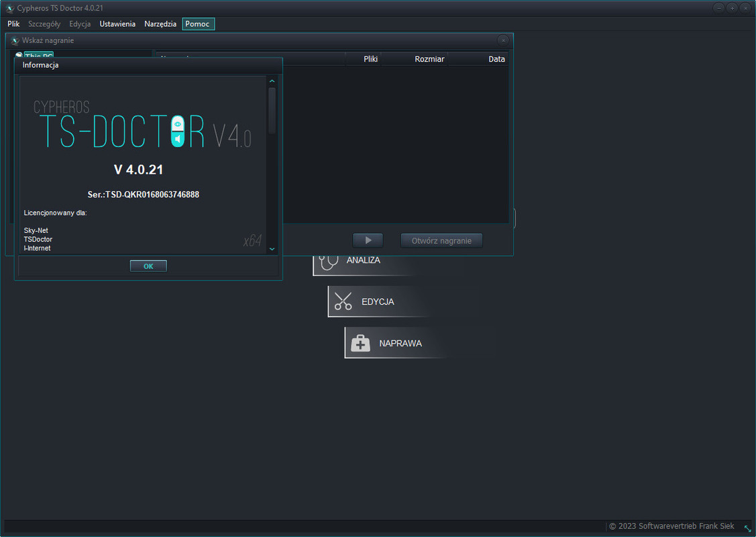Open the Ustawienia menu
This screenshot has height=537, width=756.
117,23
